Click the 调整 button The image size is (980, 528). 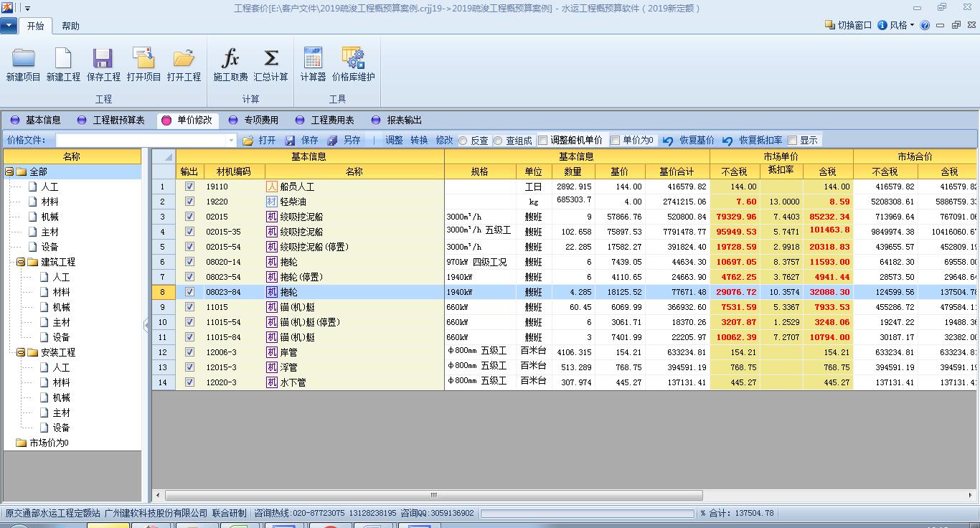click(x=394, y=141)
